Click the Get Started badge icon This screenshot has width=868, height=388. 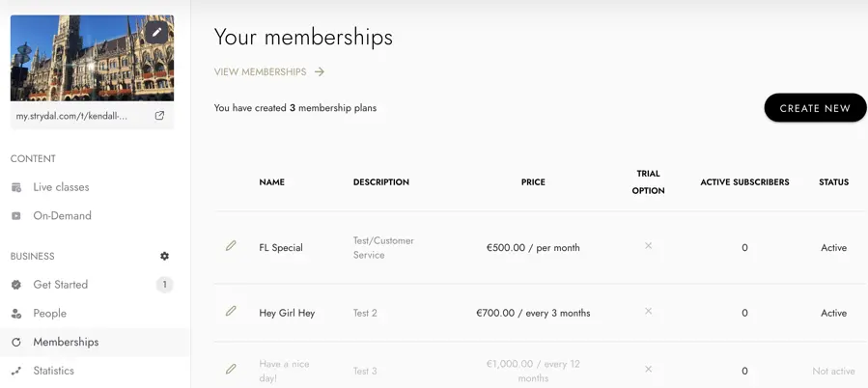pyautogui.click(x=16, y=285)
